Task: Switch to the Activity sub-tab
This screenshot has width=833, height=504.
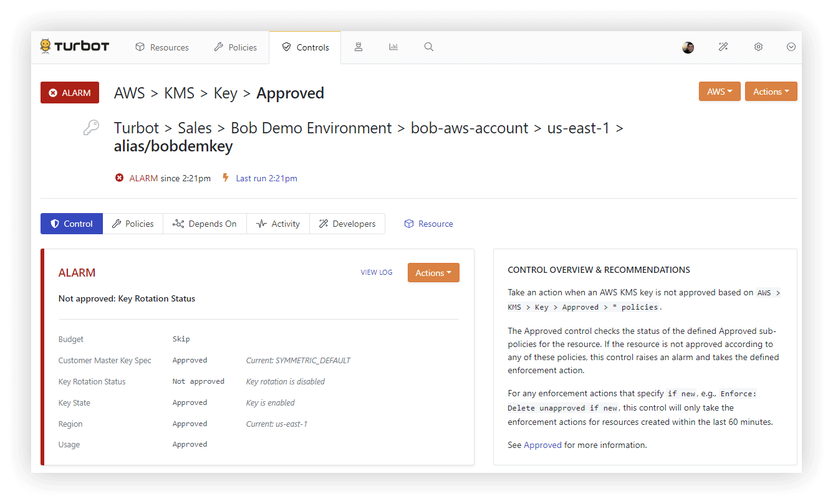Action: tap(278, 224)
